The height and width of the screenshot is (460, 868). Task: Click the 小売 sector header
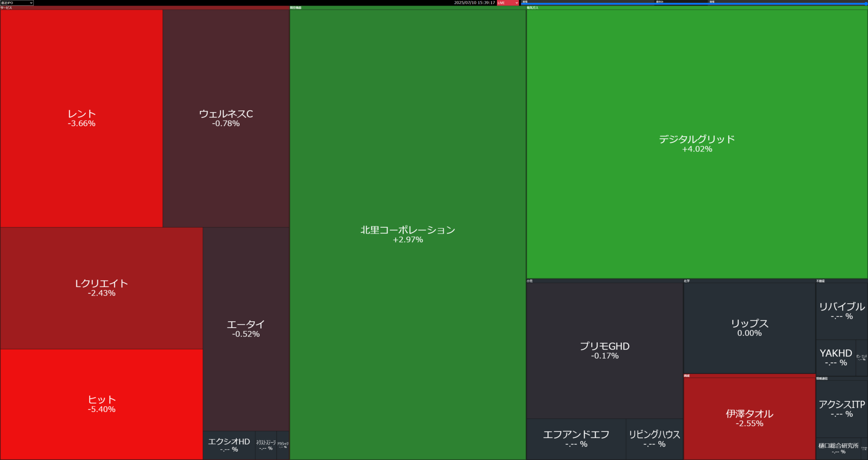(604, 281)
